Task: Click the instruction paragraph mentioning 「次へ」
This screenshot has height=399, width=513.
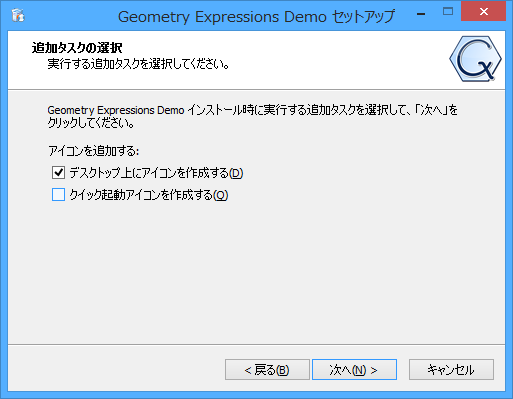Action: [252, 116]
